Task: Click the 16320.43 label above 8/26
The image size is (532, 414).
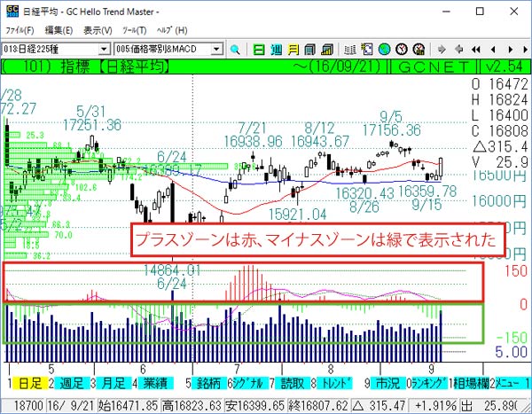Action: click(364, 193)
